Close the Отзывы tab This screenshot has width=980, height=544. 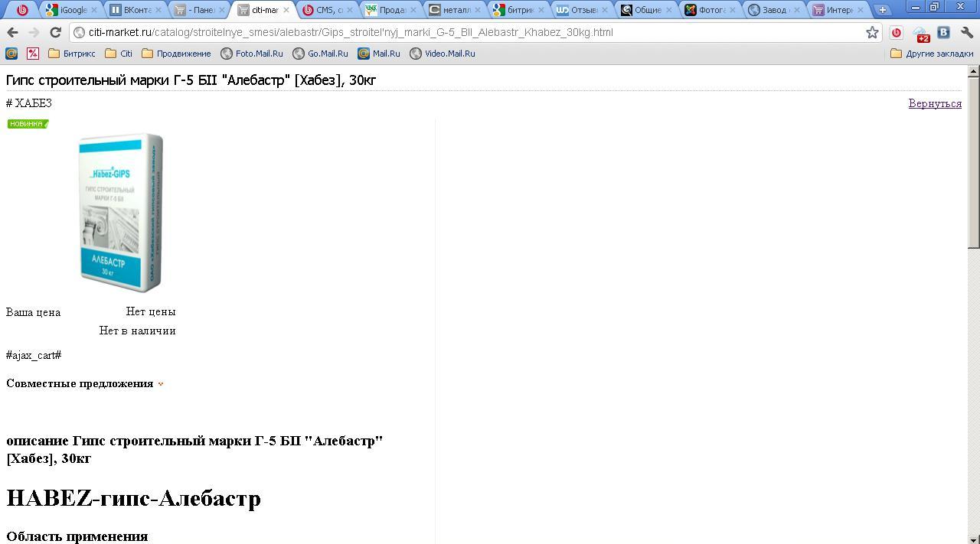pos(606,10)
